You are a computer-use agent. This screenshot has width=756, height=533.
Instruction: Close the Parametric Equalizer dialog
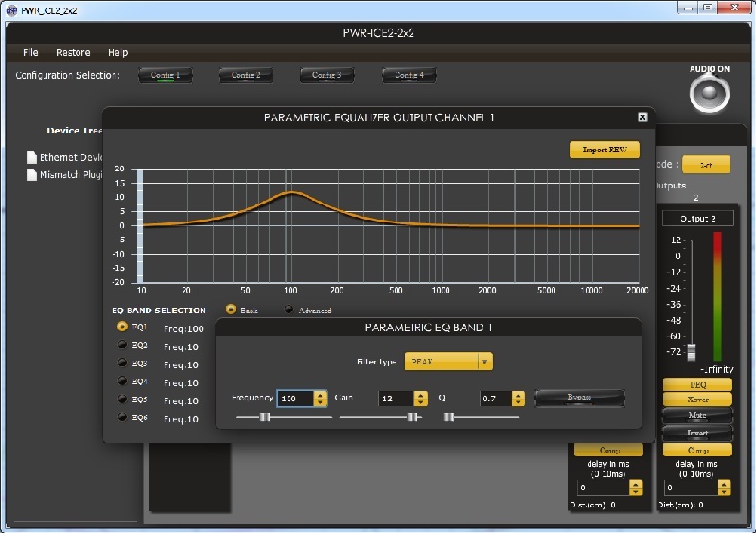coord(642,117)
